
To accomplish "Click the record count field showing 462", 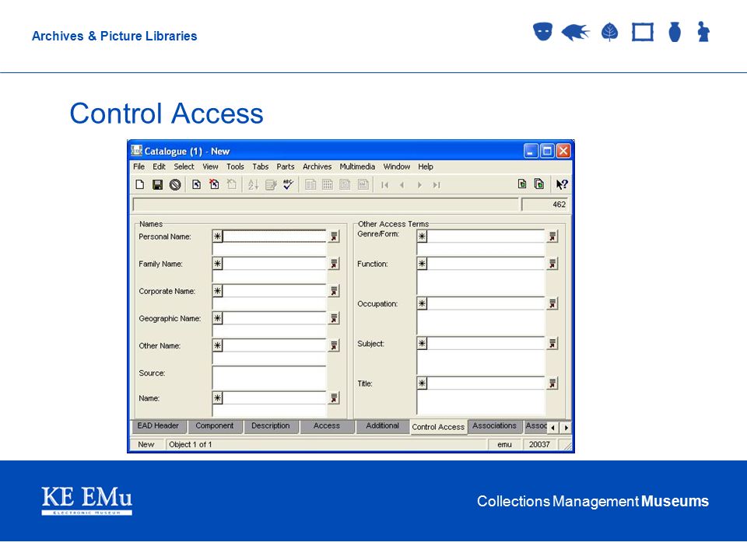I will [x=545, y=205].
